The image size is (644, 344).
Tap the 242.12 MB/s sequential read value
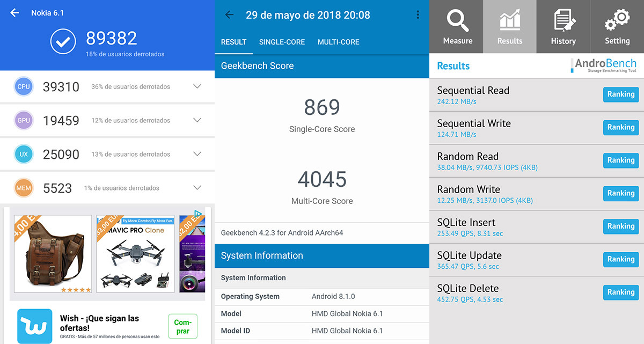tap(457, 101)
